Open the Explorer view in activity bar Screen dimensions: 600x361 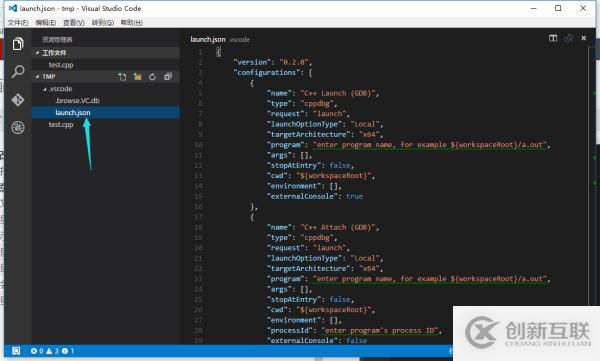point(18,44)
